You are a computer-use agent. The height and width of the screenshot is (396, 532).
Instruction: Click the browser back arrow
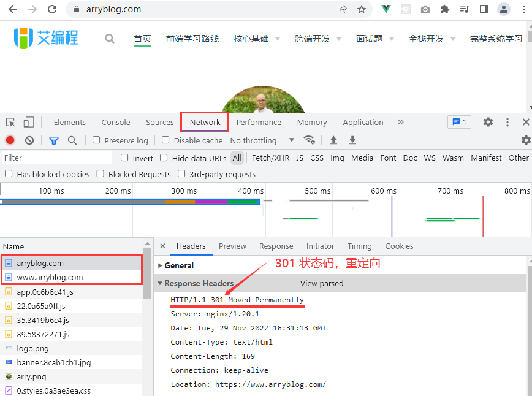(x=12, y=9)
